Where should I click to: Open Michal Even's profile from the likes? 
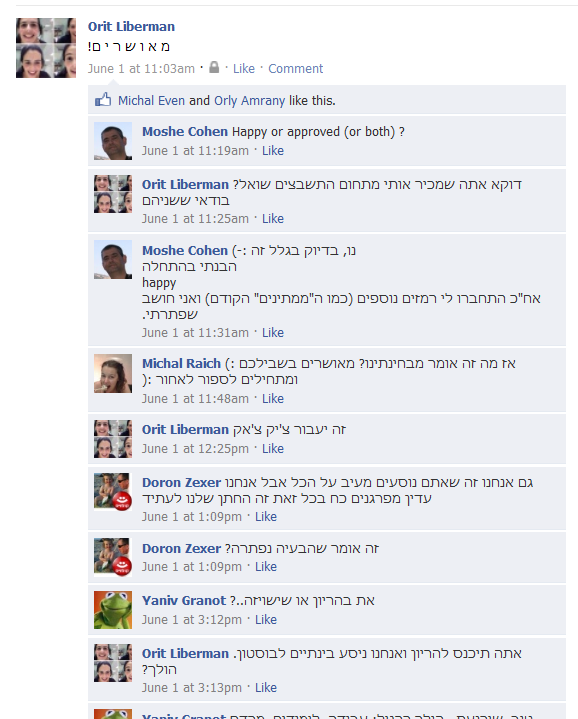[151, 100]
